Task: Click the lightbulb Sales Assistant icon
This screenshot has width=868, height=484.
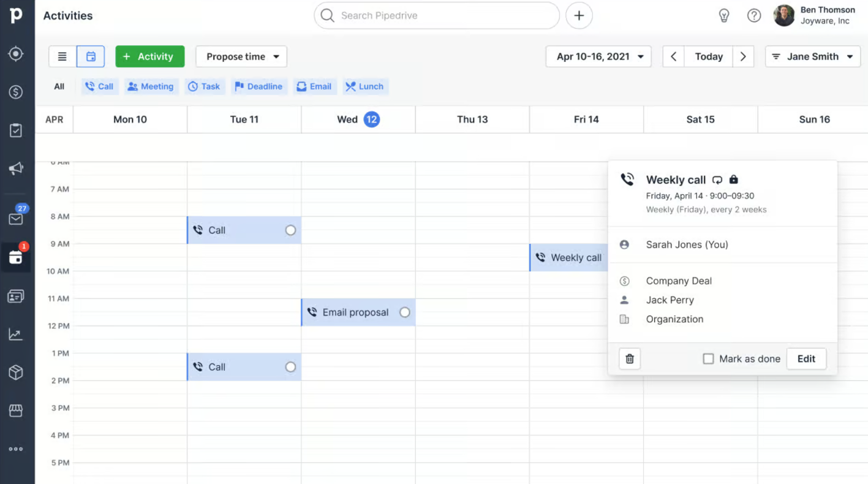Action: (724, 16)
